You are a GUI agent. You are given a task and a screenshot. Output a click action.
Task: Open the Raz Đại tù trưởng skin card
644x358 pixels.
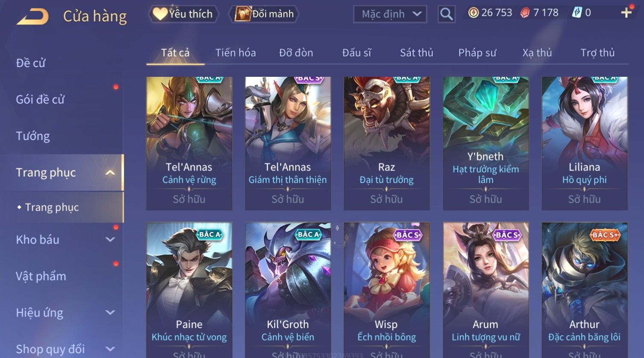[386, 143]
